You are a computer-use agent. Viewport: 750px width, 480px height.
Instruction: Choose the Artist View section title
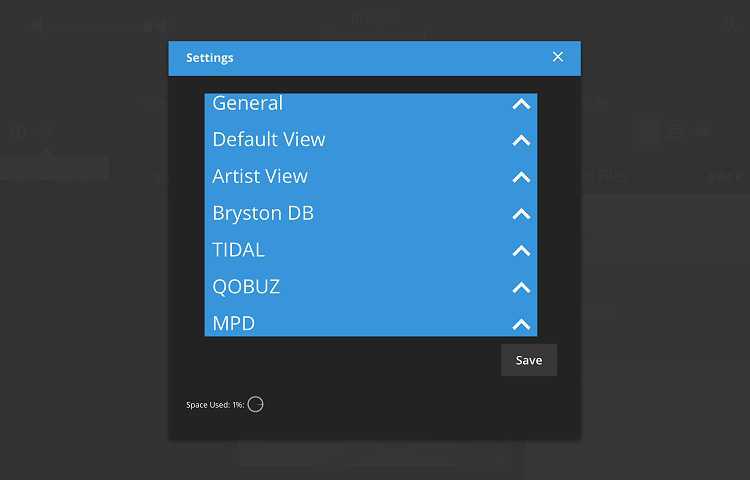pyautogui.click(x=259, y=177)
